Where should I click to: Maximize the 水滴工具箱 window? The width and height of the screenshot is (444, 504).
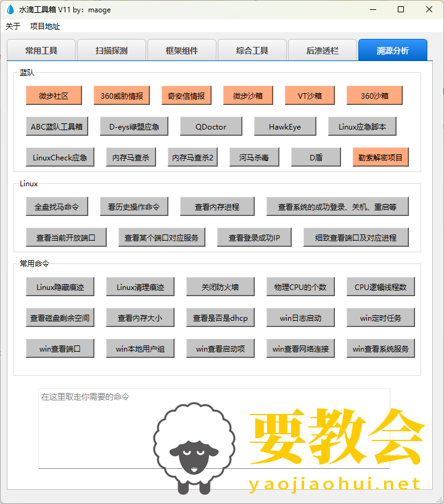click(x=401, y=10)
